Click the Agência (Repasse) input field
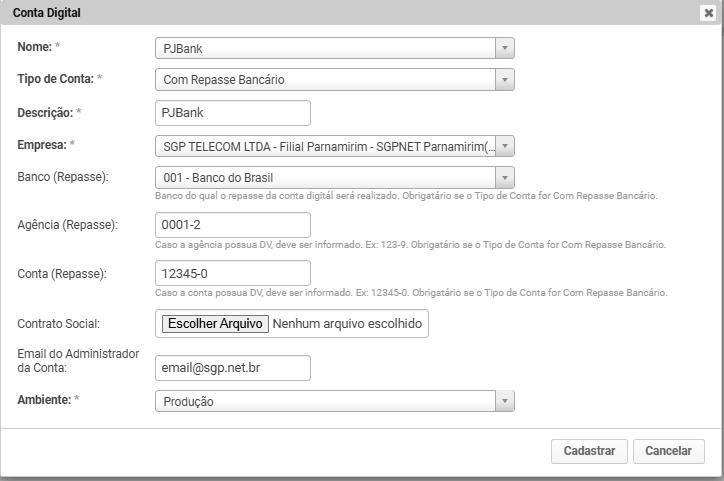The width and height of the screenshot is (724, 481). (x=233, y=225)
